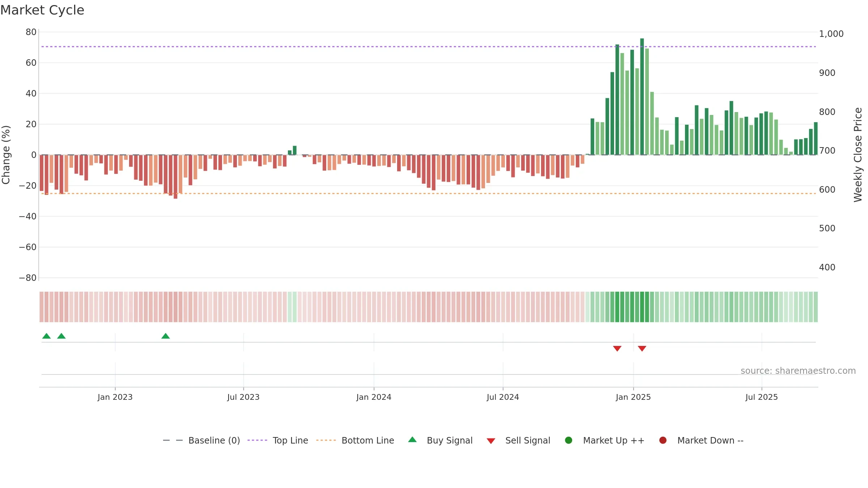Select the sell signal triangle before Jan 2025
Image resolution: width=868 pixels, height=488 pixels.
[x=617, y=348]
